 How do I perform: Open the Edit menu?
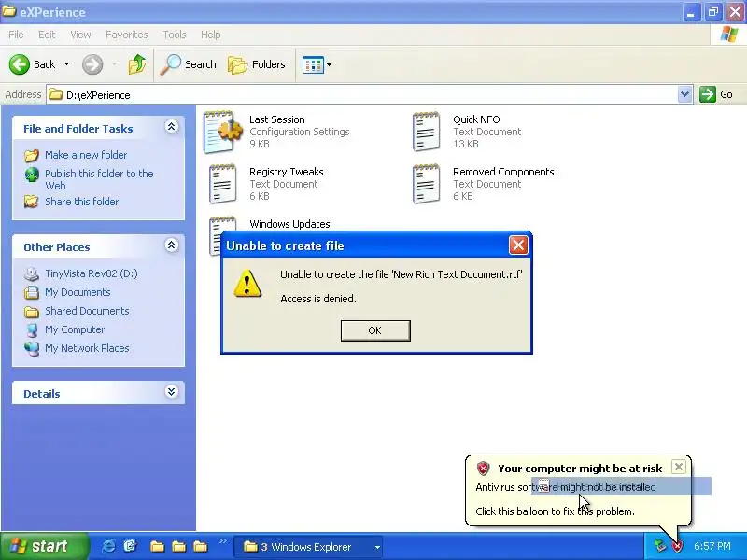46,35
